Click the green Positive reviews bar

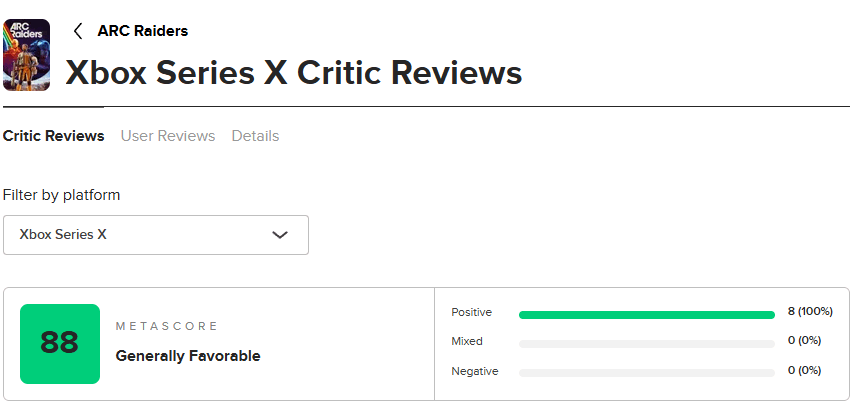(x=646, y=314)
